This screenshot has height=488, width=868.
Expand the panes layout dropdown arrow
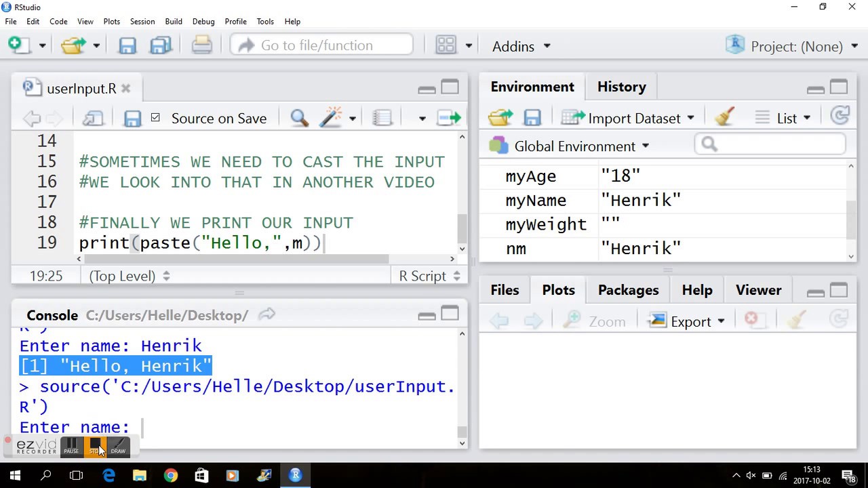(469, 46)
